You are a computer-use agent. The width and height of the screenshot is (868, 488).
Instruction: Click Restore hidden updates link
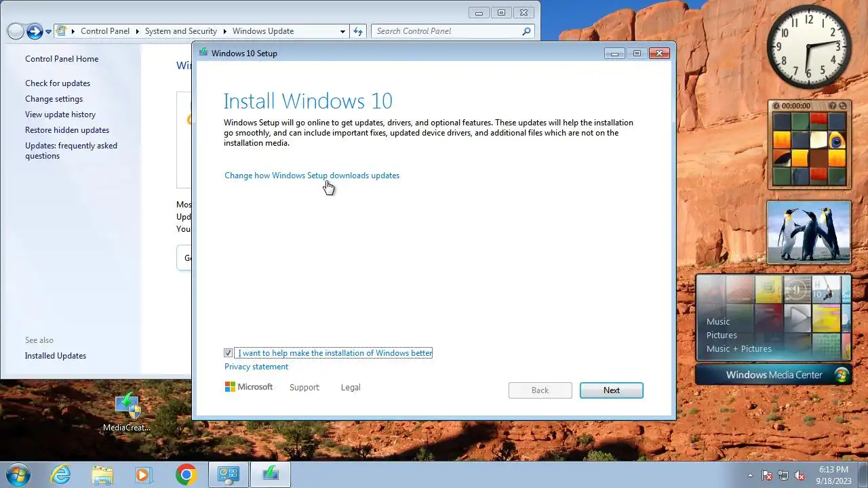click(67, 130)
